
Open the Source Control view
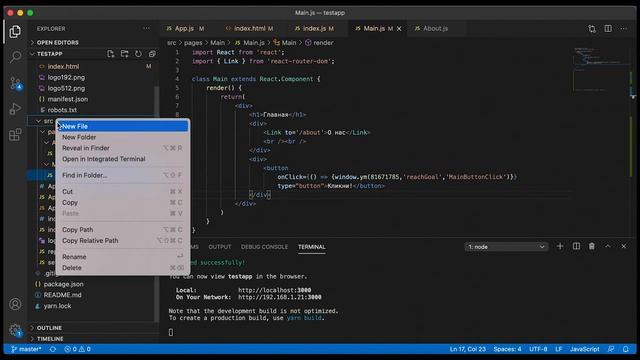tap(15, 83)
